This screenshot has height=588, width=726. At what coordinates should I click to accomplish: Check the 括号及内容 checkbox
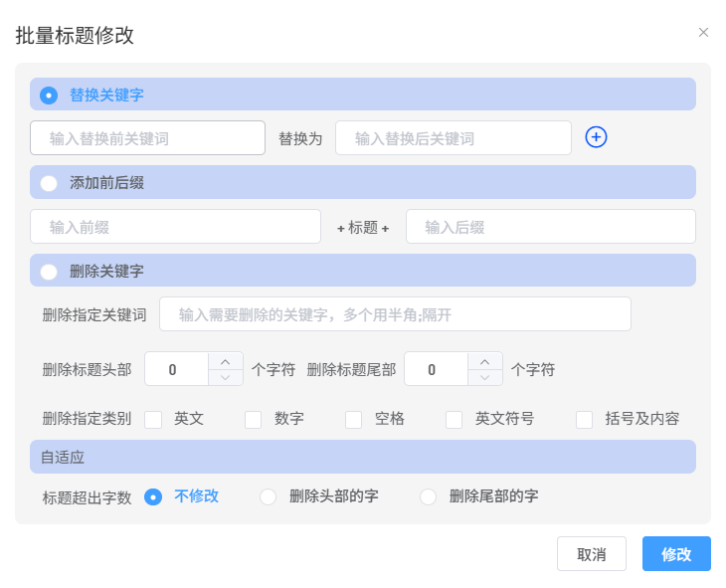point(585,419)
